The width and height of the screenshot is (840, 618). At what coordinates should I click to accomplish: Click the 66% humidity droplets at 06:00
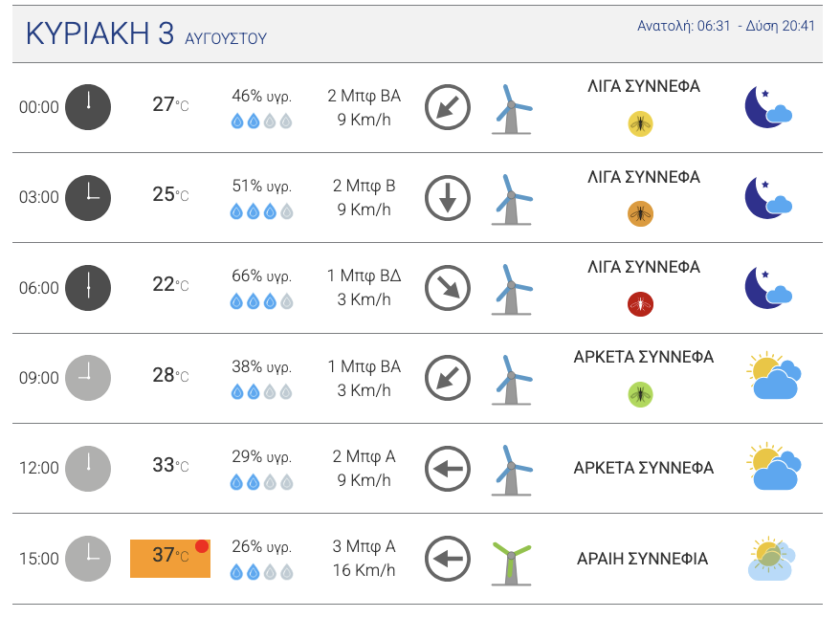click(x=261, y=301)
